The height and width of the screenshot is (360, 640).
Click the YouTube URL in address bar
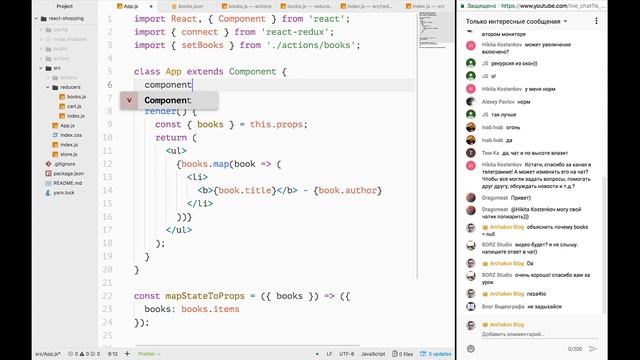554,6
